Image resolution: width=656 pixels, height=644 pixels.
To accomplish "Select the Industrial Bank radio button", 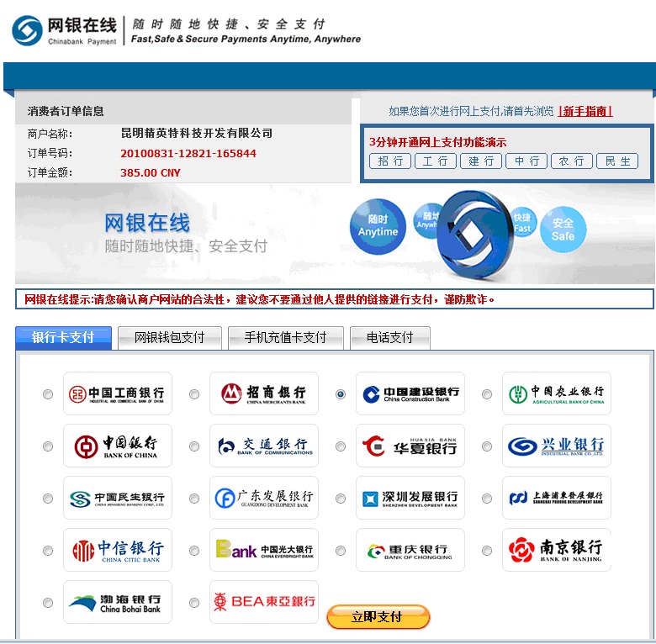I will 487,446.
